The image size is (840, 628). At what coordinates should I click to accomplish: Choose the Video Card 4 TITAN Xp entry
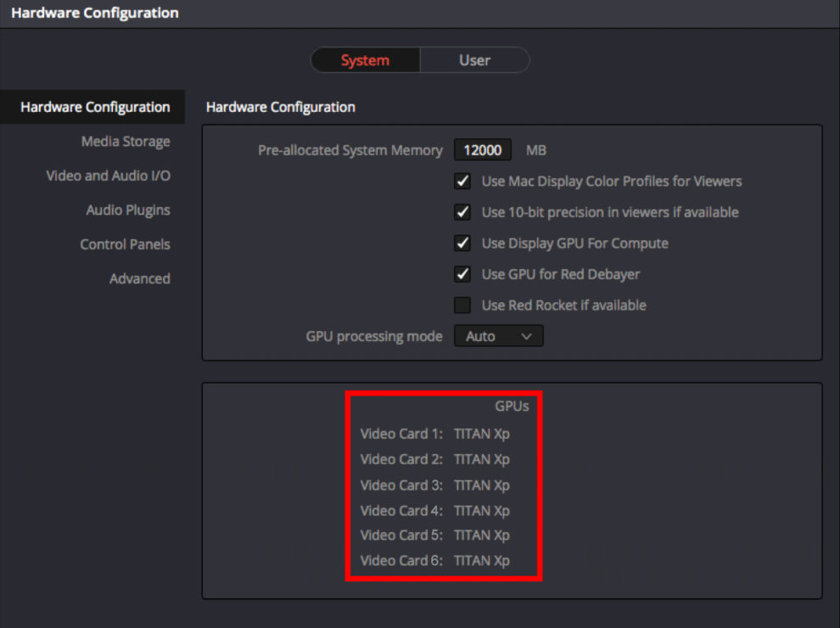(x=434, y=510)
